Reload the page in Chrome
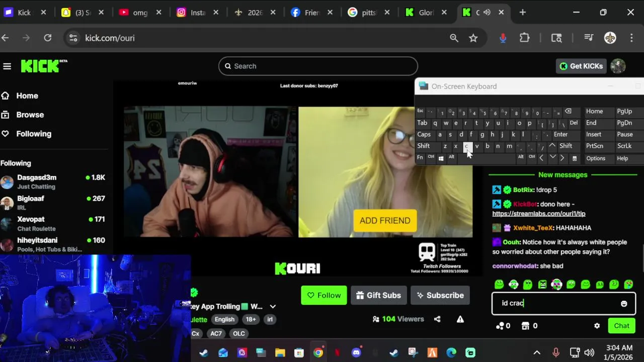This screenshot has width=644, height=362. pos(47,38)
